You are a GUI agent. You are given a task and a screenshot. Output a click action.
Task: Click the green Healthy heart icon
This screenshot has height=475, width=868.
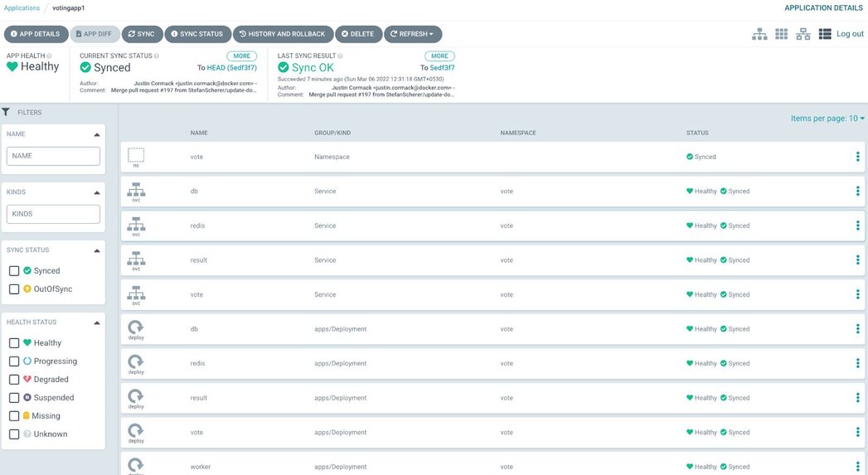pos(12,66)
